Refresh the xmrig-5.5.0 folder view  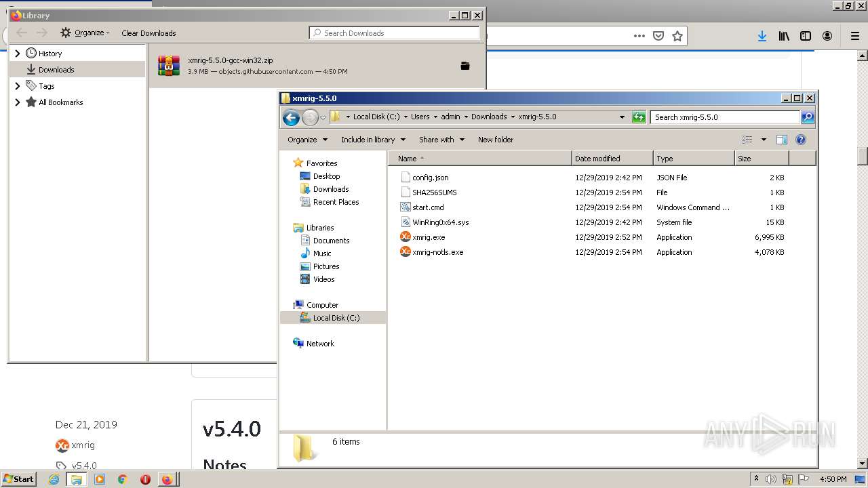coord(639,117)
